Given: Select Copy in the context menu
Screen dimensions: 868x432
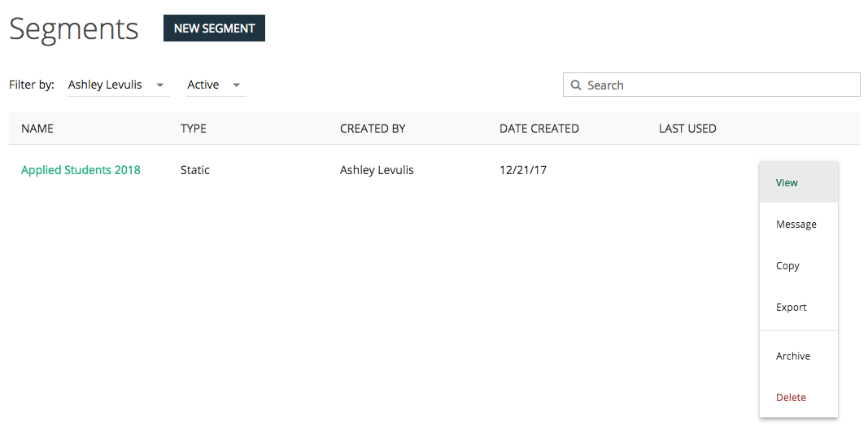Looking at the screenshot, I should pyautogui.click(x=798, y=265).
